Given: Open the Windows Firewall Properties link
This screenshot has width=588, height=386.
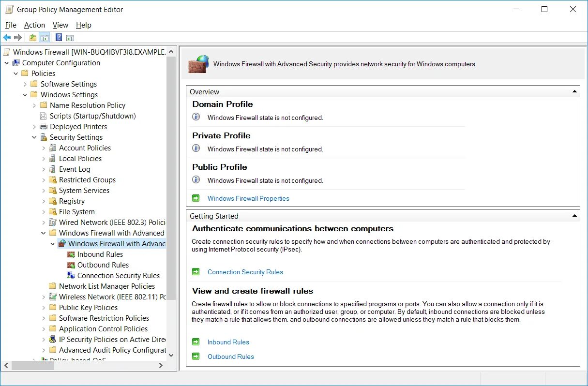Looking at the screenshot, I should (248, 198).
